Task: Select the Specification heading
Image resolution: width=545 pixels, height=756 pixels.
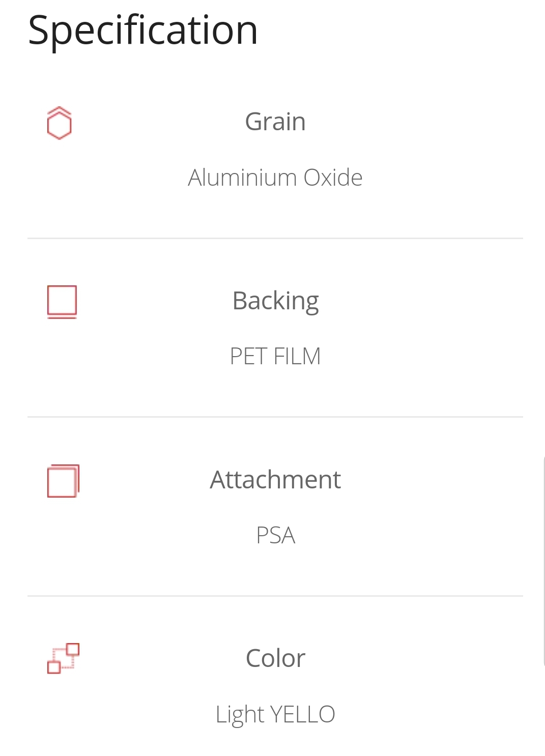Action: (143, 31)
